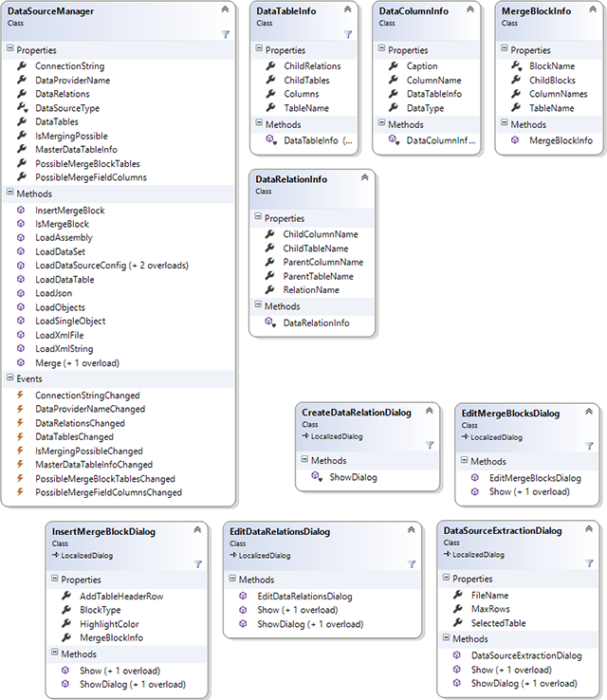Collapse CreateDataRelationDialog class chevron
This screenshot has height=700, width=607.
[x=430, y=411]
